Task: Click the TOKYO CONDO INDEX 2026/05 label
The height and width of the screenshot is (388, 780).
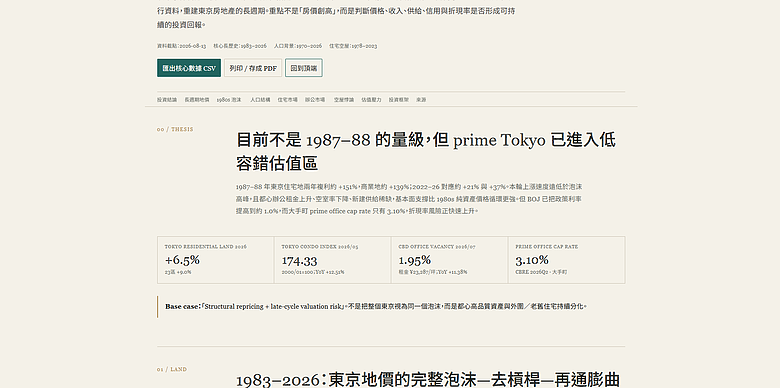Action: coord(320,247)
